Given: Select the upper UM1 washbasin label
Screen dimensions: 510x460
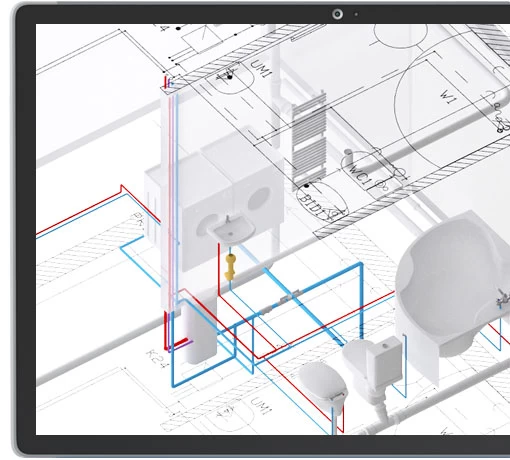Looking at the screenshot, I should [261, 69].
